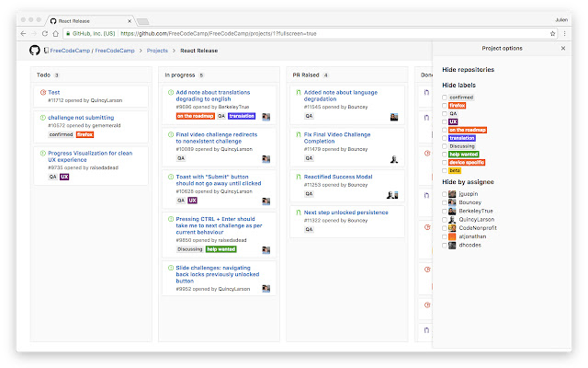Hide cards assigned to BerkeleyTrue
The image size is (588, 368).
[445, 211]
